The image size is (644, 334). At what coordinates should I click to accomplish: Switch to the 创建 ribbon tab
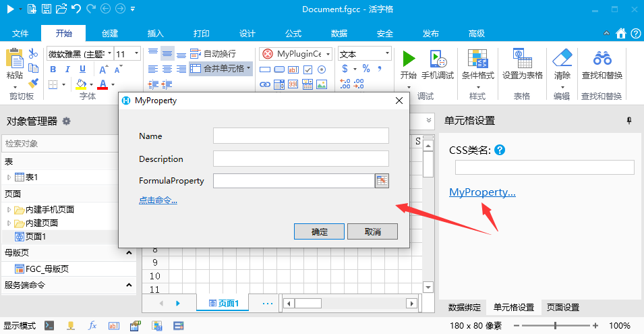point(110,33)
